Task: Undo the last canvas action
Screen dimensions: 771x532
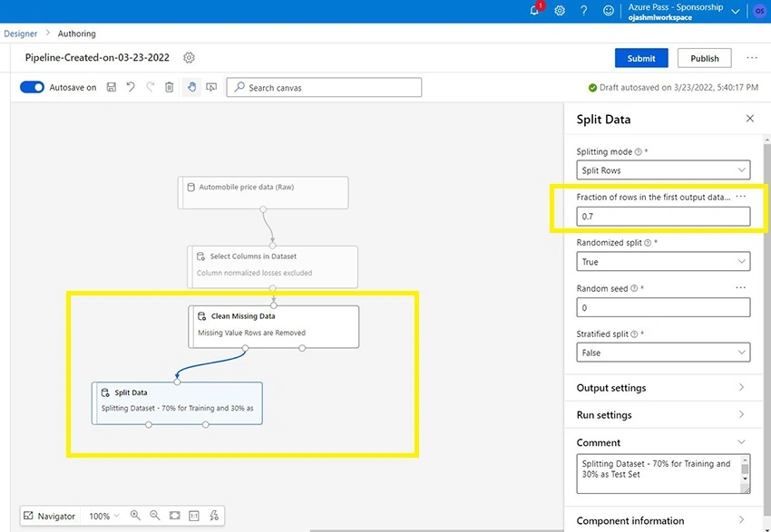Action: click(x=131, y=87)
